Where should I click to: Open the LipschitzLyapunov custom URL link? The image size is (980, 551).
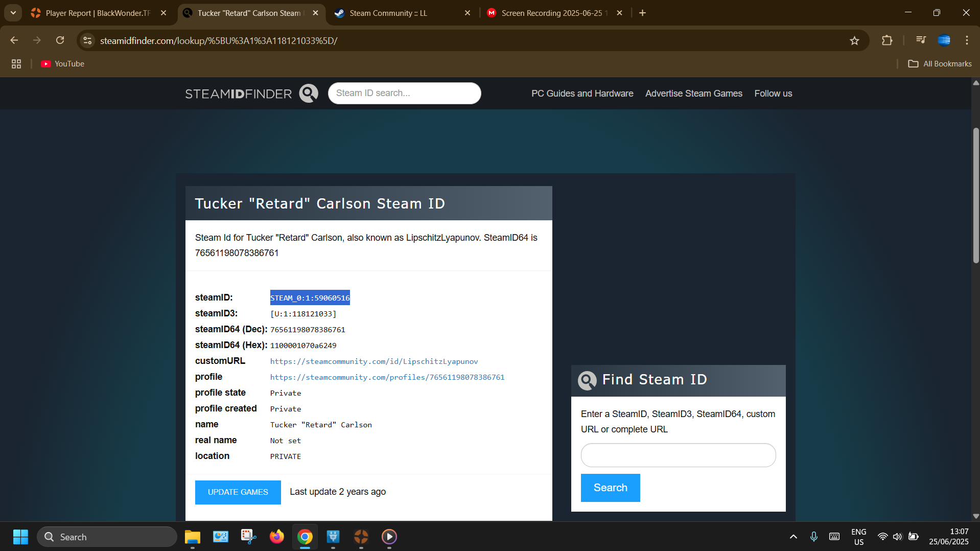[374, 361]
